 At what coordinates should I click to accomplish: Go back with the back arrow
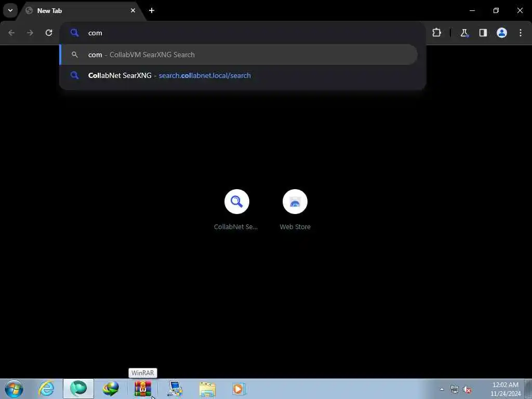pyautogui.click(x=11, y=33)
